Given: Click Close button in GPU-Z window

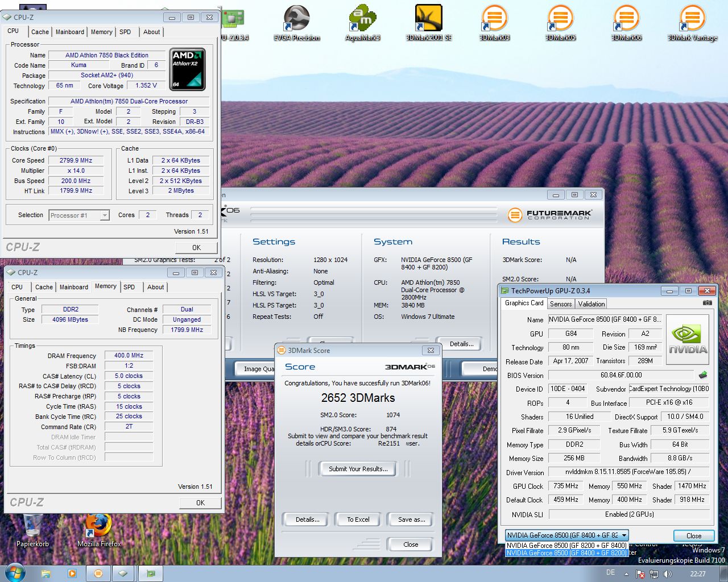Looking at the screenshot, I should (x=694, y=535).
